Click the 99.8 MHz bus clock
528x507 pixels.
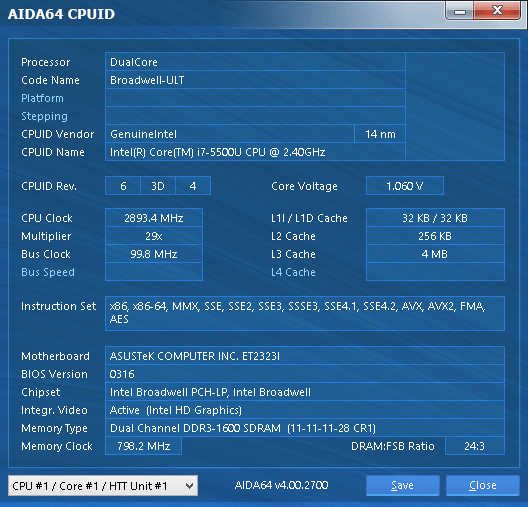[x=154, y=254]
